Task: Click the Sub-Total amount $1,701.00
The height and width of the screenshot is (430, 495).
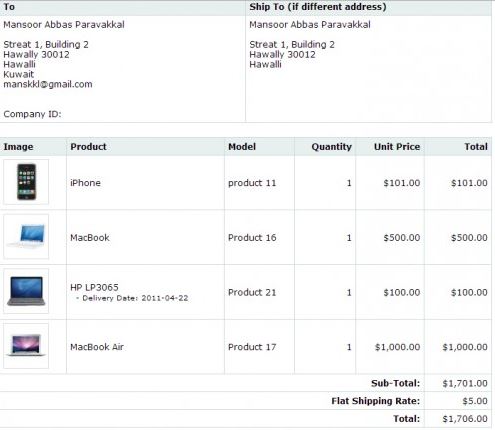Action: (x=465, y=383)
